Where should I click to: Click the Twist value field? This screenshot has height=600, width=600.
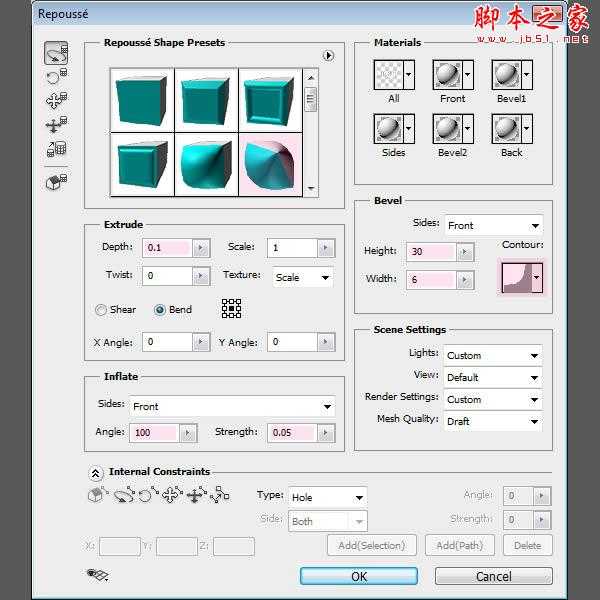click(x=167, y=276)
